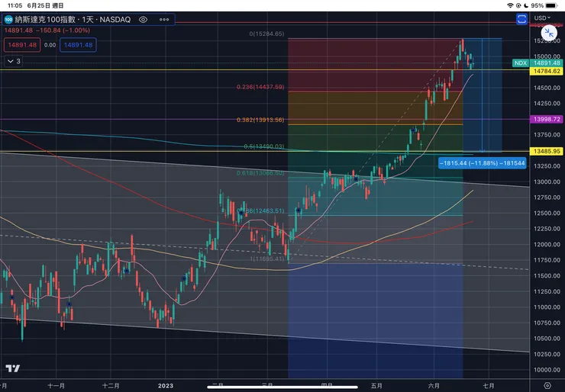
Task: Click the red 14891.48 sell price button
Action: (22, 45)
